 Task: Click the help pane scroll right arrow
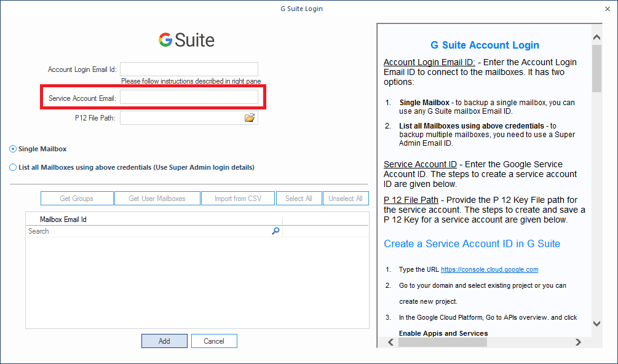pos(578,342)
